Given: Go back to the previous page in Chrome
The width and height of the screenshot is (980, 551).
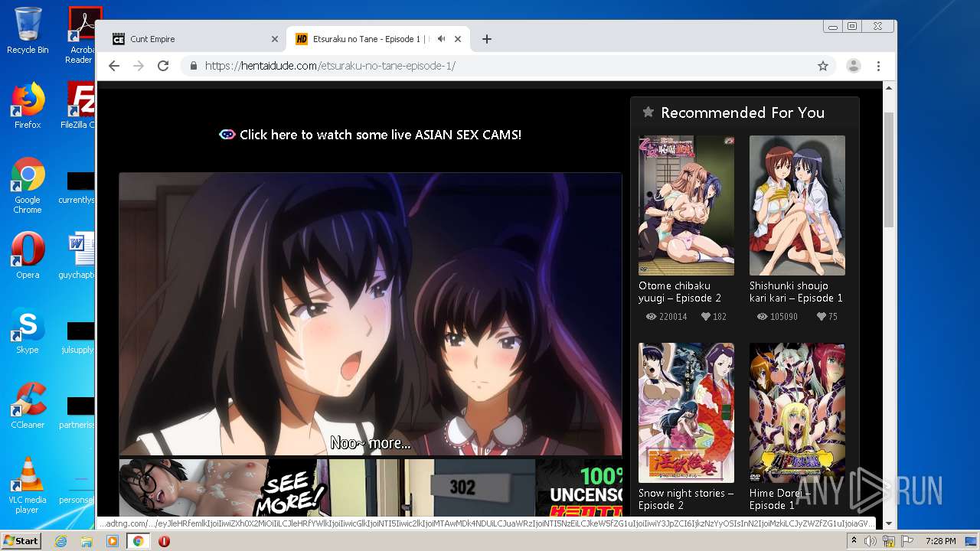Looking at the screenshot, I should click(x=114, y=66).
